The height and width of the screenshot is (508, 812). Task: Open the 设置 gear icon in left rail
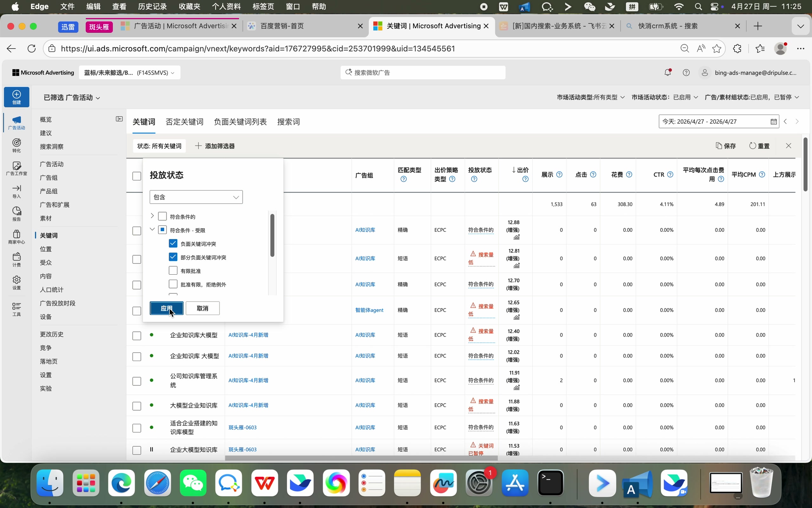(16, 283)
